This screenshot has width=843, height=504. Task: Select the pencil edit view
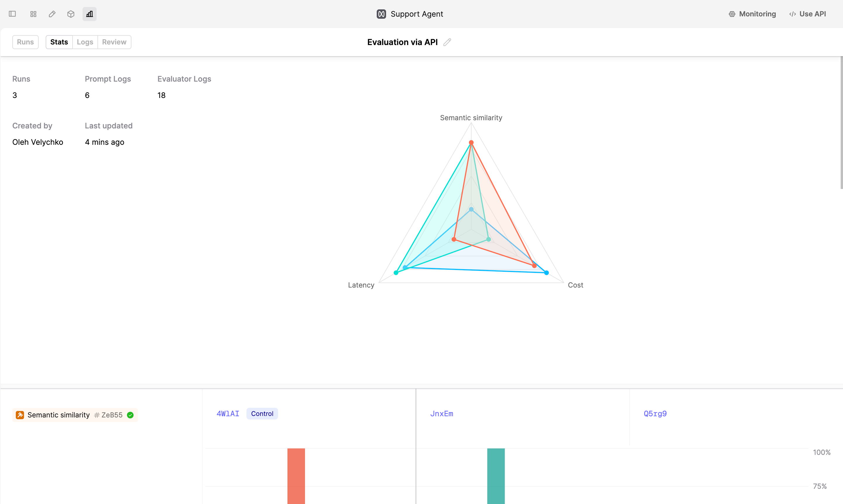[x=52, y=14]
